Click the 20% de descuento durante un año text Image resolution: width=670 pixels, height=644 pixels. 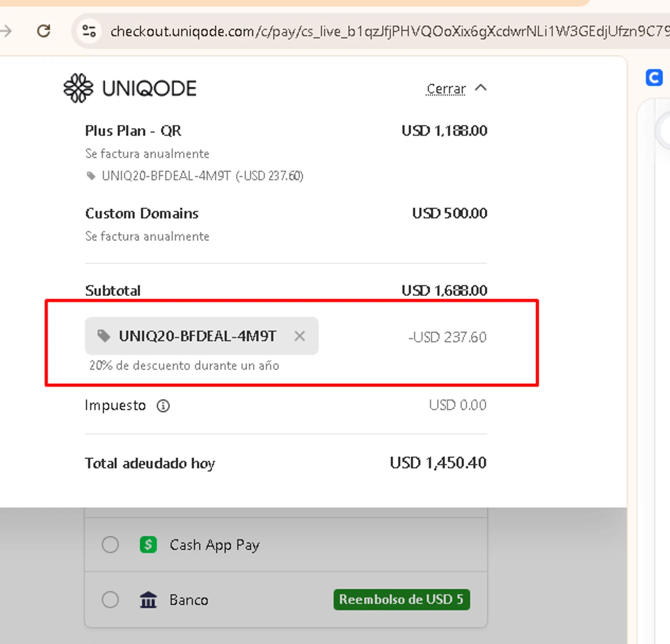[184, 366]
